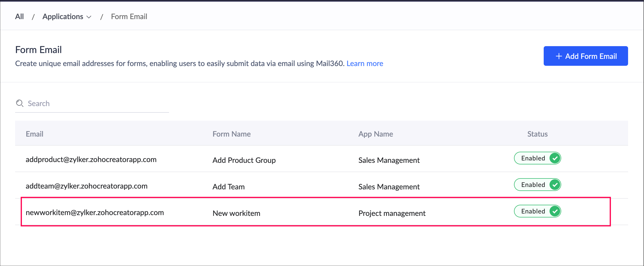Go to All in breadcrumb
This screenshot has height=266, width=644.
pos(19,17)
